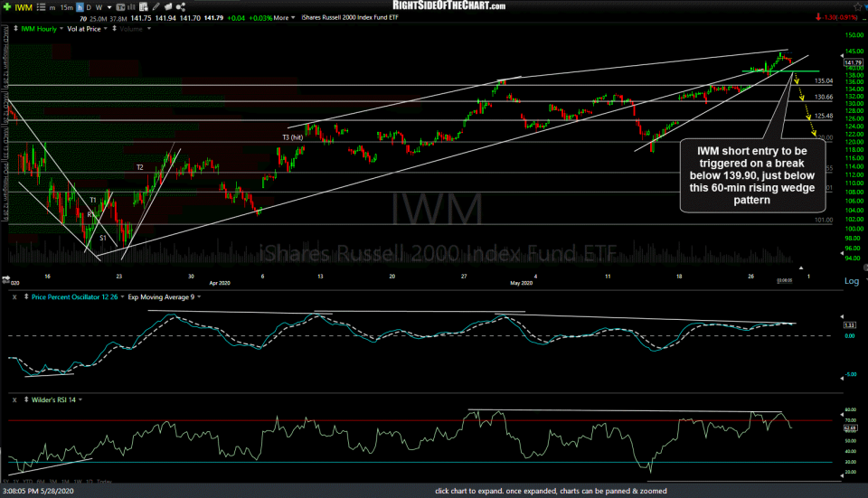This screenshot has width=868, height=498.
Task: Click the 'T1' target label
Action: coord(93,200)
